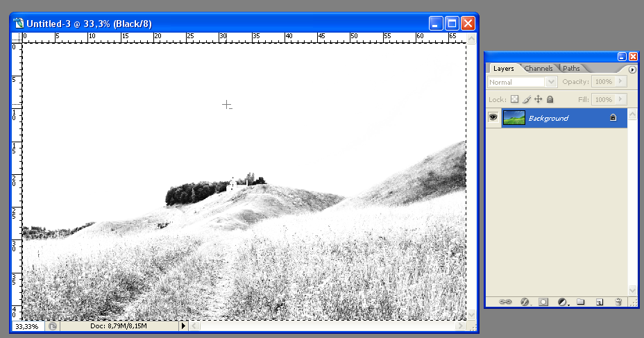
Task: Click the Untitled-3 title bar text
Action: click(89, 24)
